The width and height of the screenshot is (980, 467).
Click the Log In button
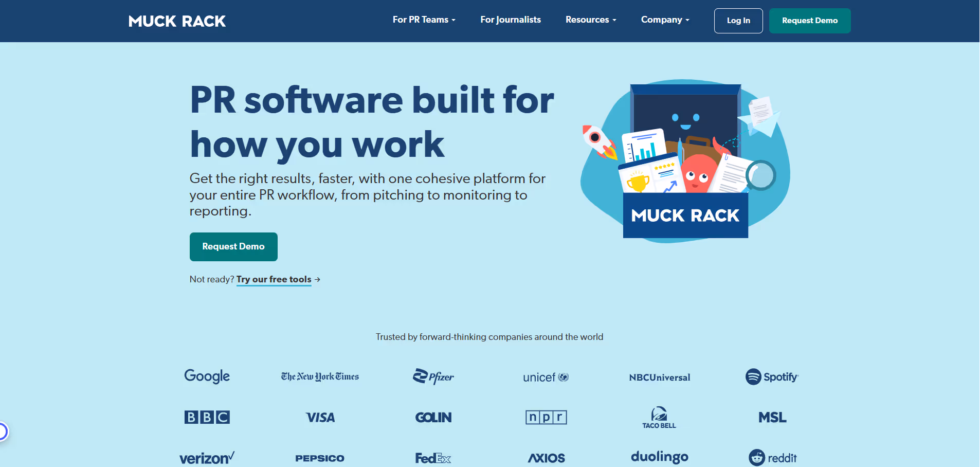pyautogui.click(x=738, y=21)
